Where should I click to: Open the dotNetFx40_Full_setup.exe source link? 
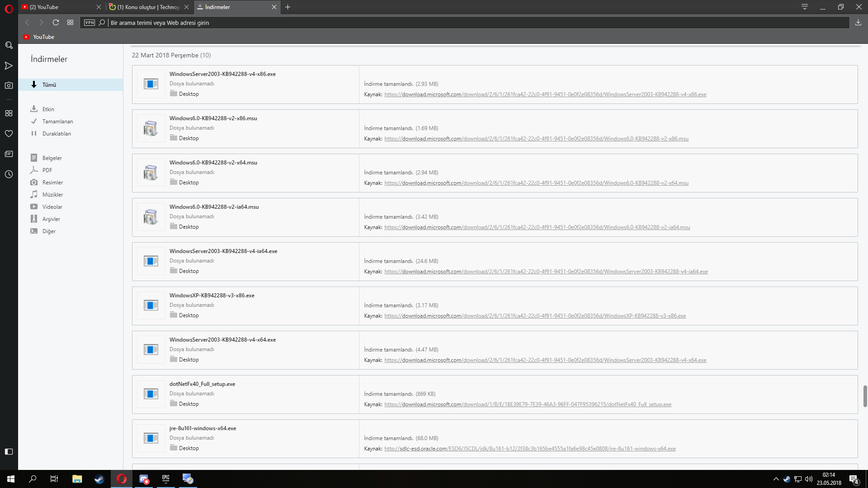(x=528, y=404)
